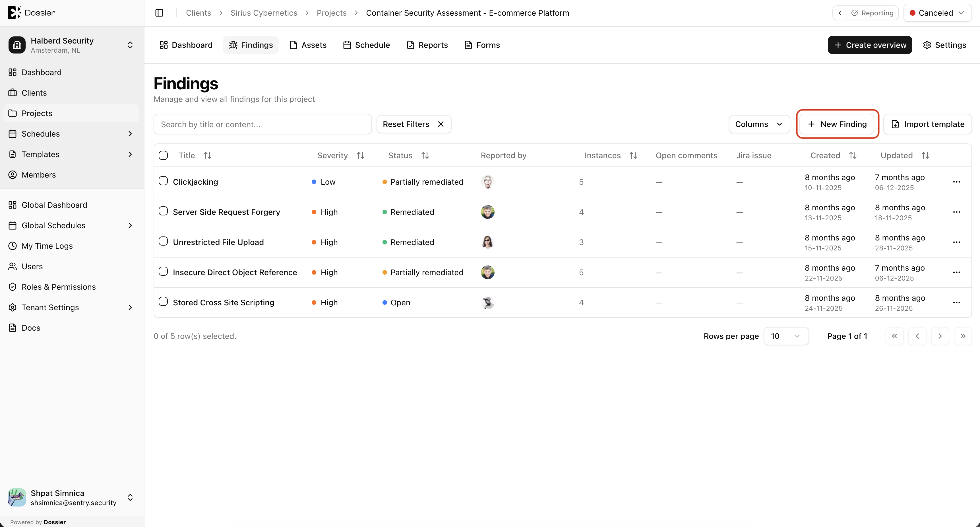Check the Insecure Direct Object Reference checkbox
Image resolution: width=980 pixels, height=527 pixels.
(x=163, y=271)
